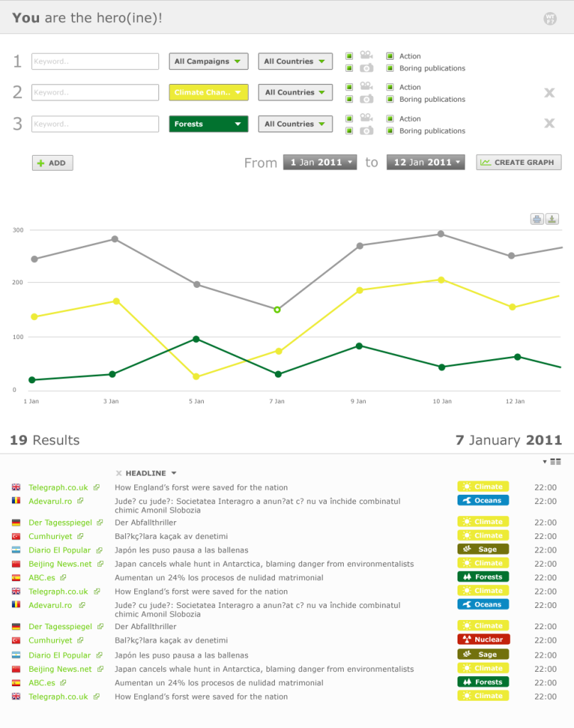574x728 pixels.
Task: Toggle the Action checkbox in row 3
Action: tap(390, 119)
